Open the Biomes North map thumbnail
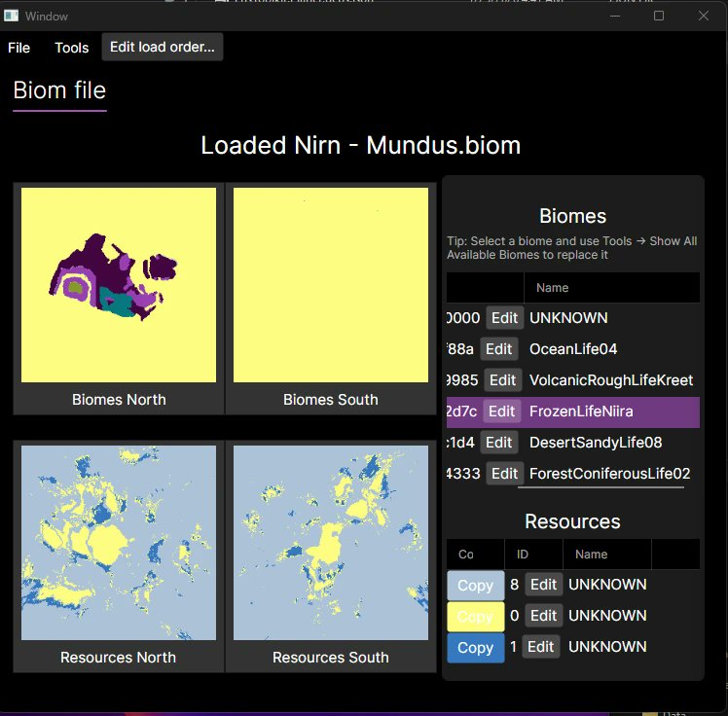This screenshot has width=728, height=716. tap(119, 285)
